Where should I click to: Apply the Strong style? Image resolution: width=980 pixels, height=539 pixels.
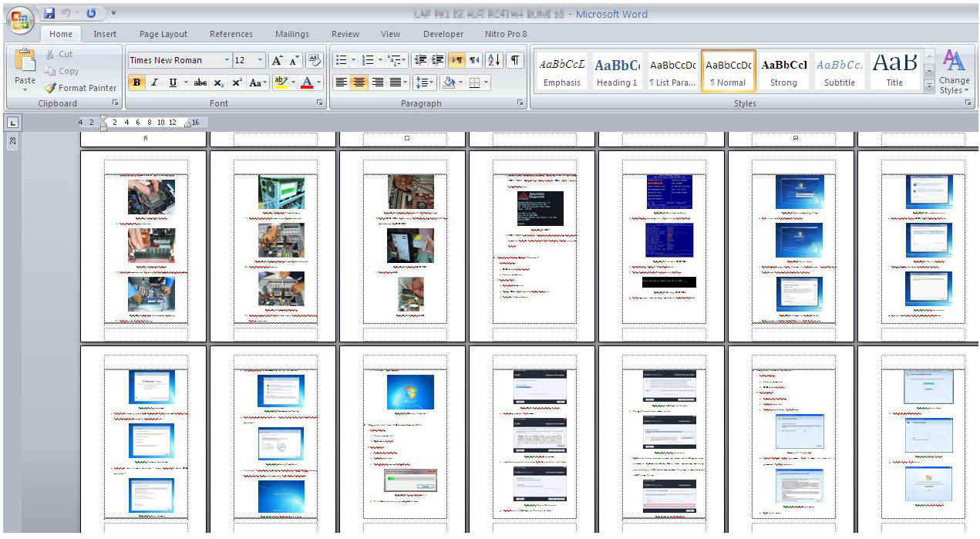click(x=783, y=72)
